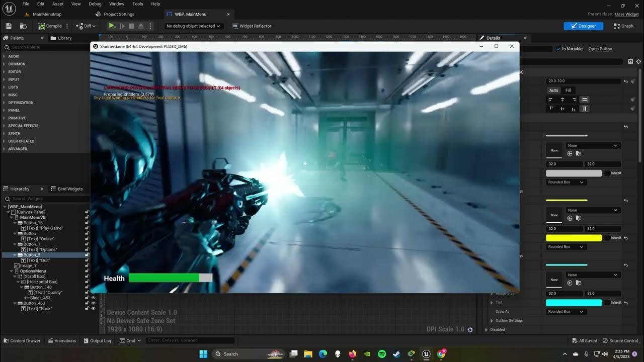The width and height of the screenshot is (644, 362).
Task: Set horizontal alignment to fill
Action: tap(585, 100)
